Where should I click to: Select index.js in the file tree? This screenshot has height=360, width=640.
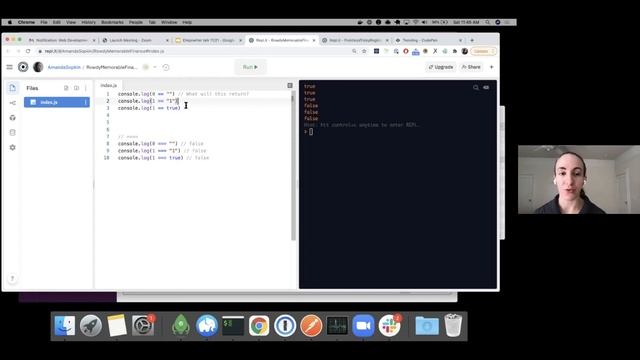pyautogui.click(x=57, y=102)
